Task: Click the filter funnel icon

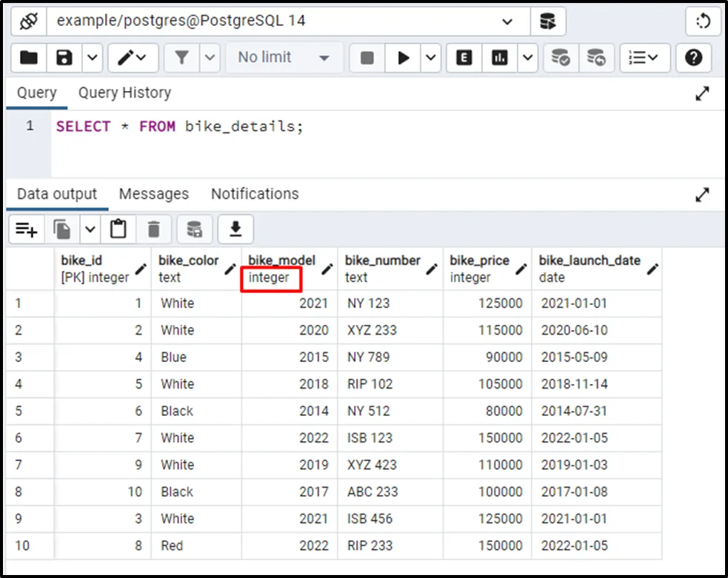Action: point(181,58)
